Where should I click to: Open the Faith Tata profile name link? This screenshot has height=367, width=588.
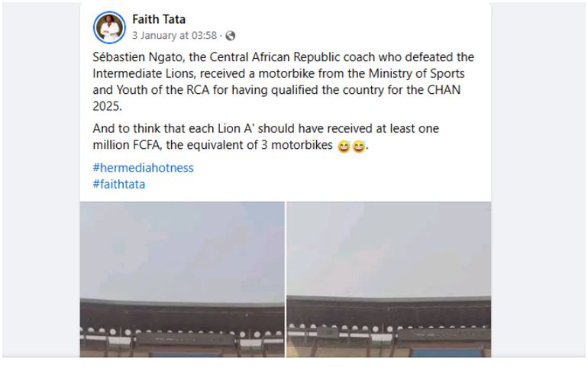coord(159,19)
